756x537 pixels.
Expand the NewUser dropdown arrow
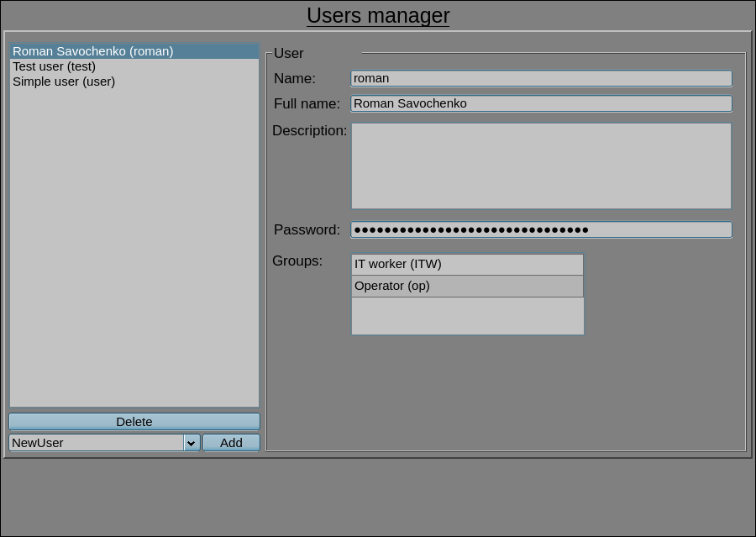point(192,443)
